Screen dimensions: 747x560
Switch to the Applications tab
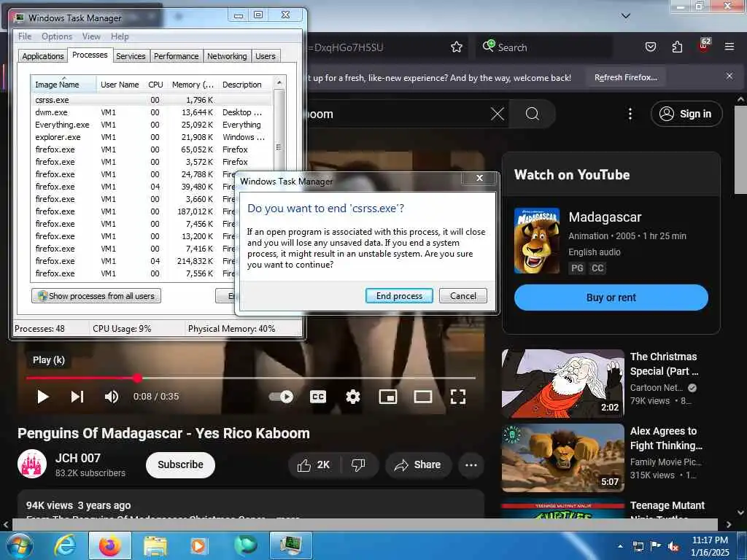[x=43, y=56]
